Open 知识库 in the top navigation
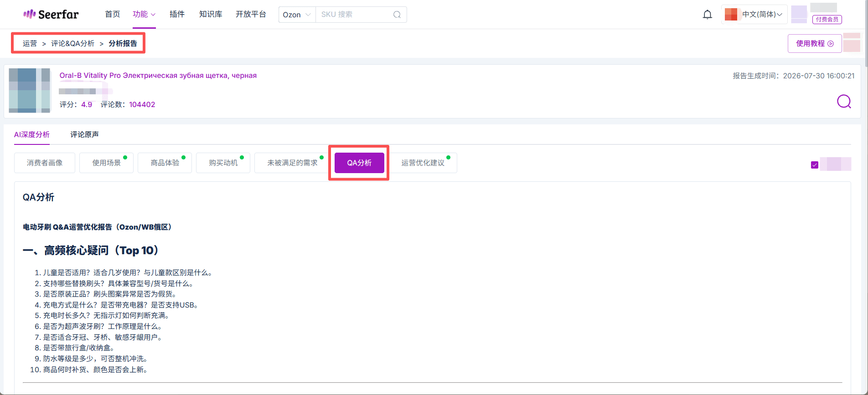This screenshot has width=868, height=395. coord(211,15)
